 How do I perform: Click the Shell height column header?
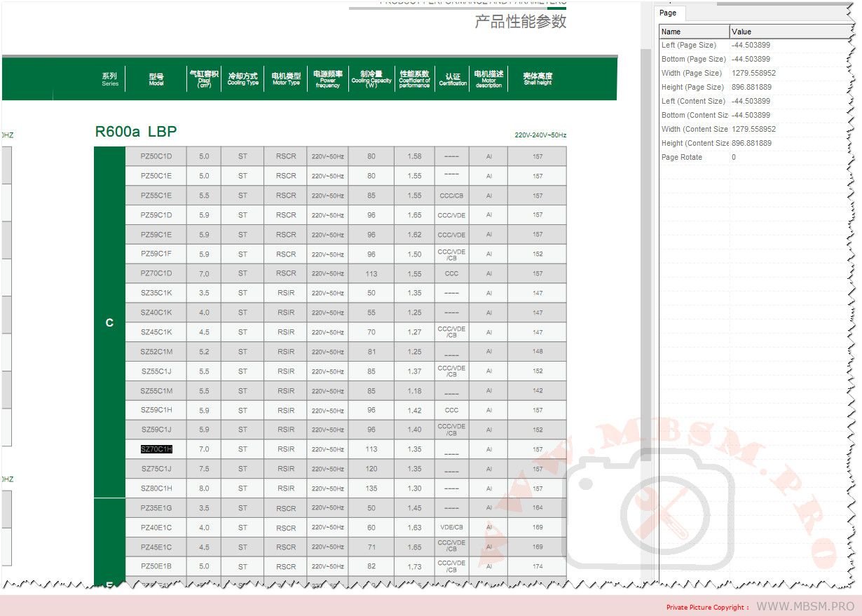click(x=538, y=79)
